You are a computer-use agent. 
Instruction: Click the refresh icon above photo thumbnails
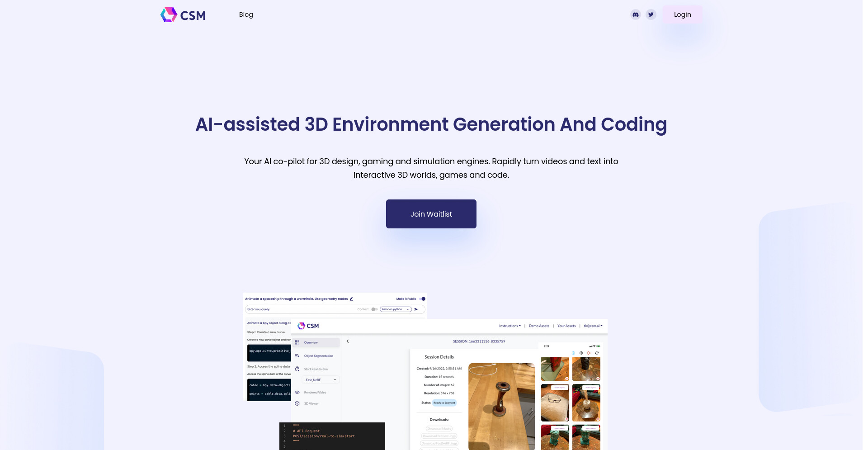[597, 353]
